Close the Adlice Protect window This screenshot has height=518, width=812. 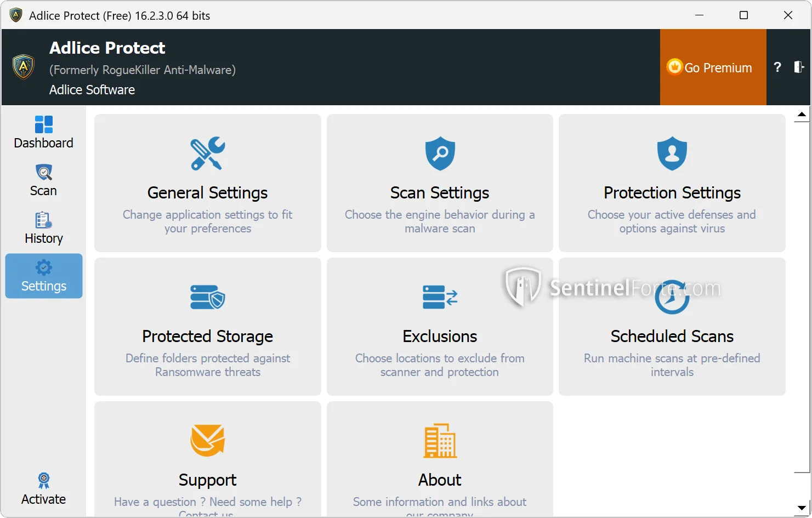(x=788, y=15)
